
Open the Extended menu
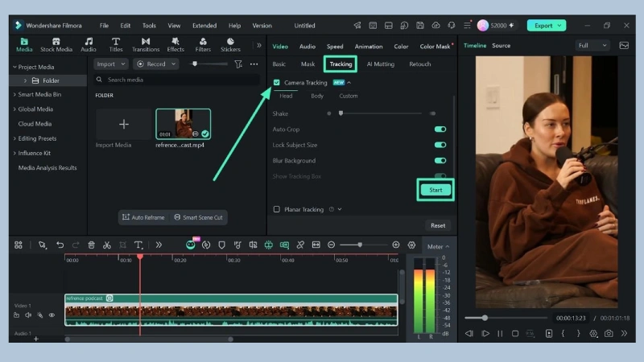[204, 26]
